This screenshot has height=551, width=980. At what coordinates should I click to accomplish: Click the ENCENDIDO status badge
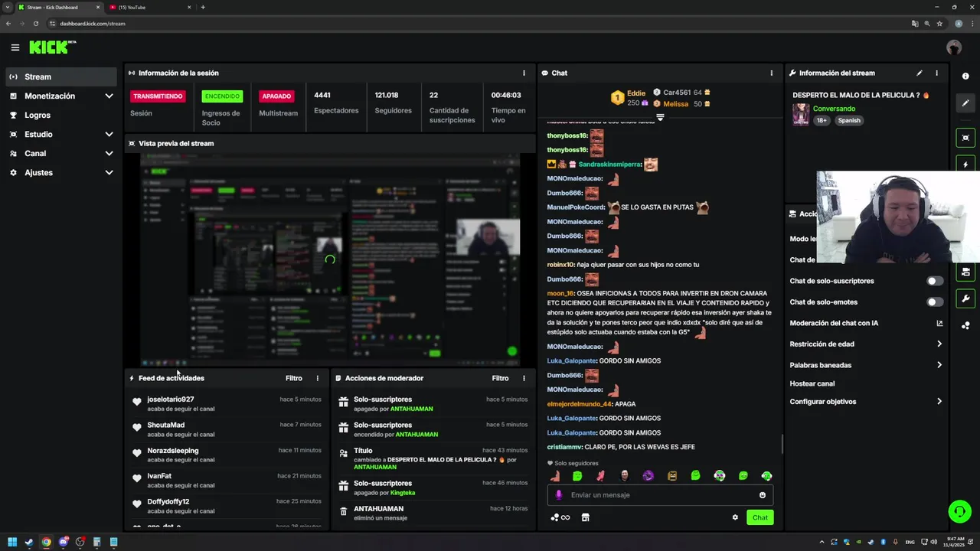(222, 96)
